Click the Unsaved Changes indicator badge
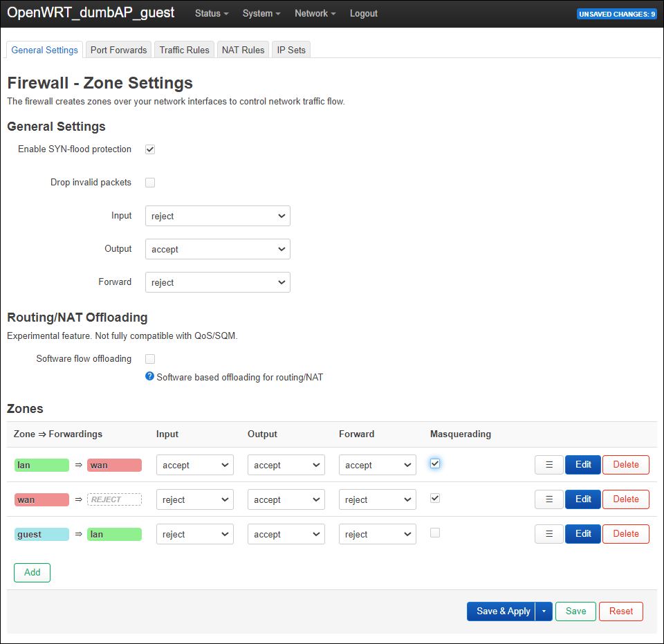This screenshot has height=644, width=664. coord(616,14)
